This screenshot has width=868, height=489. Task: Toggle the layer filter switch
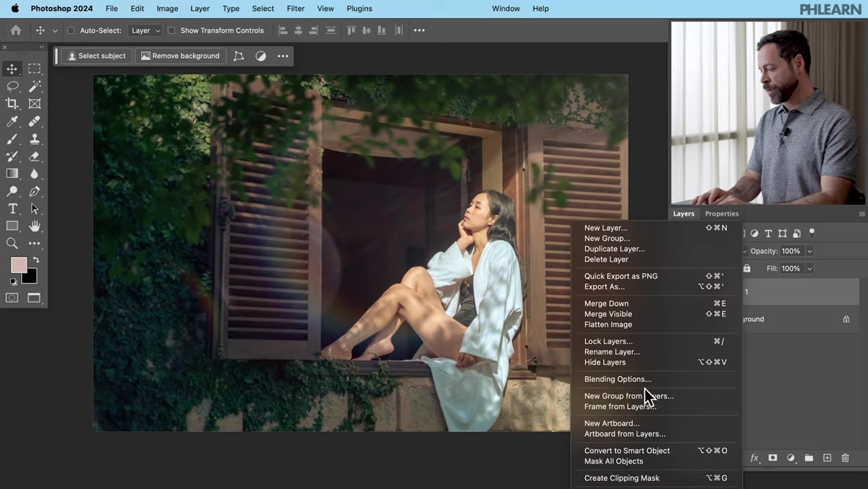click(812, 233)
